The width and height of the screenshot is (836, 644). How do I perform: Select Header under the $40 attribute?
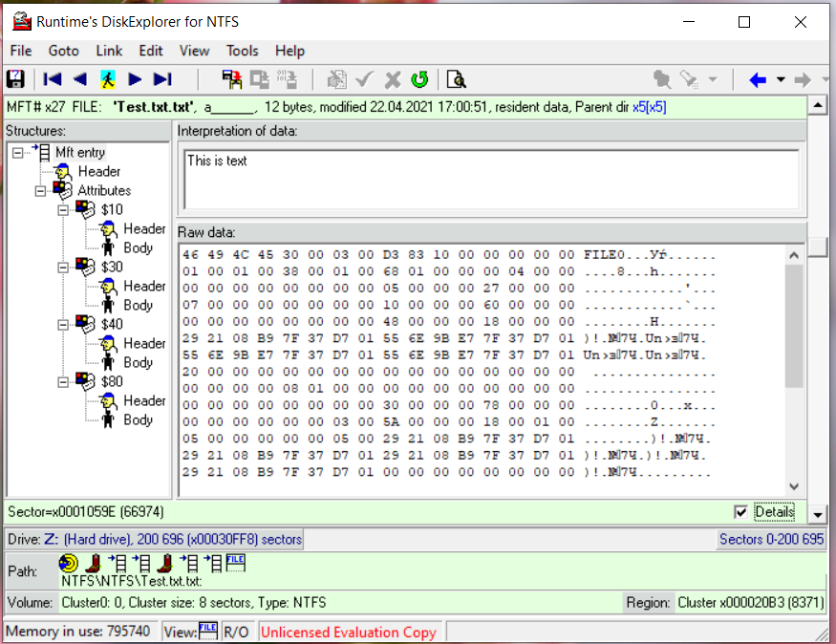click(x=144, y=343)
